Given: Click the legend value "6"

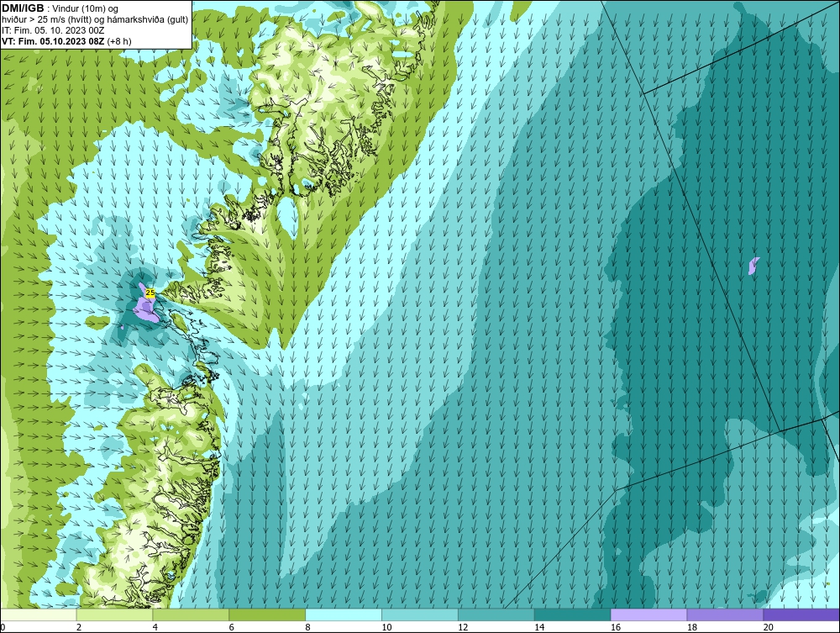Looking at the screenshot, I should tap(232, 627).
